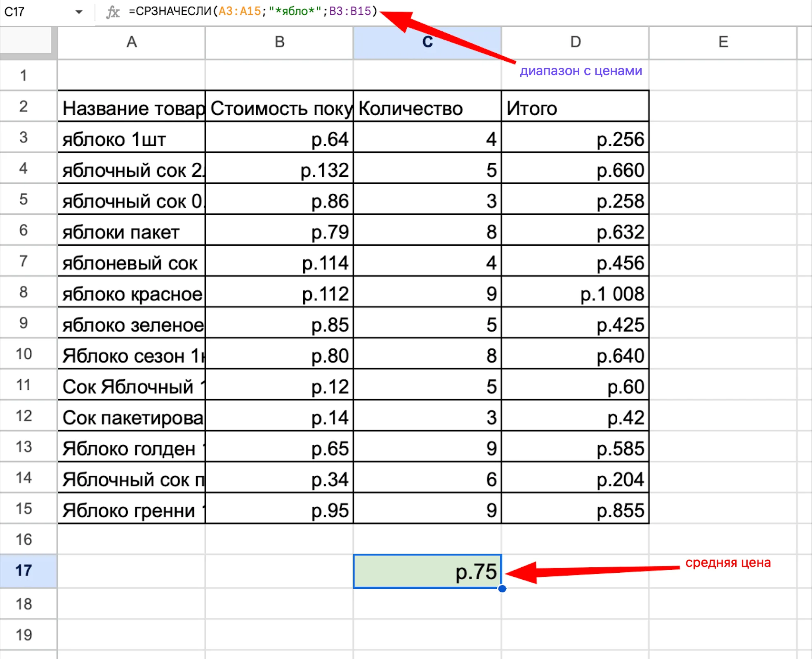Select column D header
The image size is (812, 659).
pyautogui.click(x=575, y=42)
